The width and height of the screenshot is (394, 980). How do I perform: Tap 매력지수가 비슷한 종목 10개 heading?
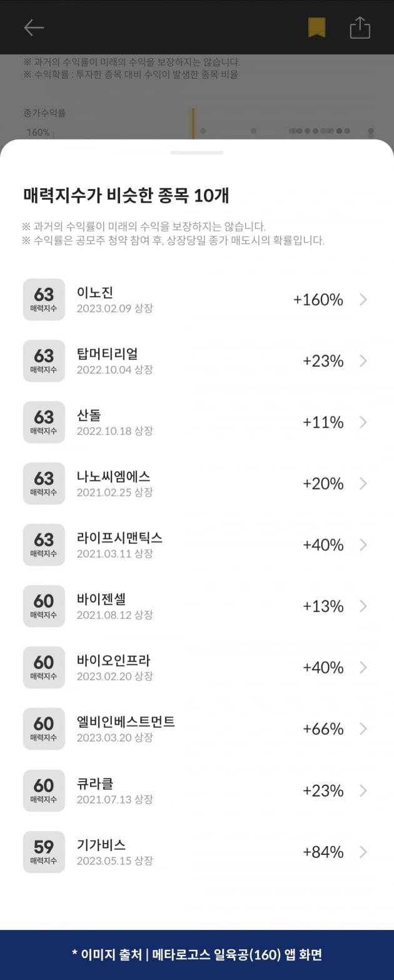click(126, 195)
